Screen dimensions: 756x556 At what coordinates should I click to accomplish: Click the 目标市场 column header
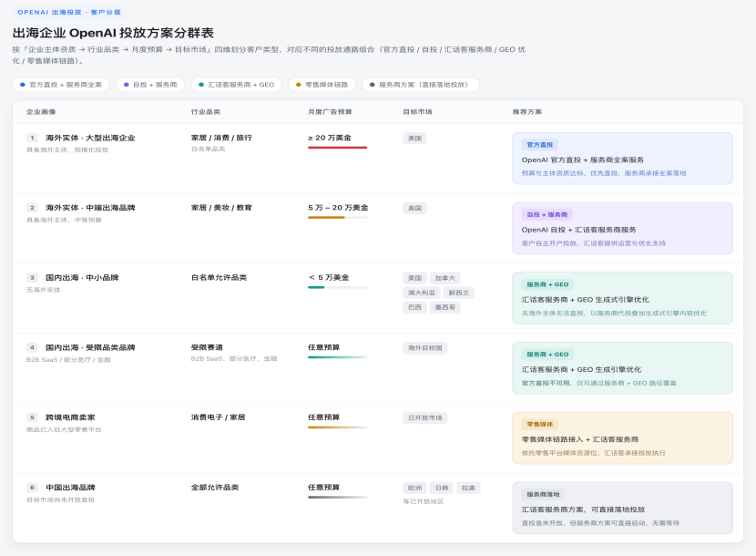click(x=417, y=111)
